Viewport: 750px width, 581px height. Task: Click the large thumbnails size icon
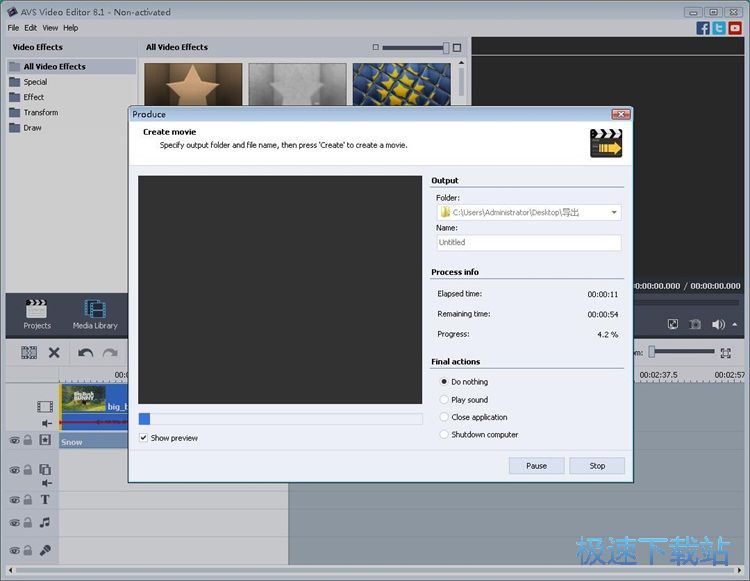(x=457, y=47)
